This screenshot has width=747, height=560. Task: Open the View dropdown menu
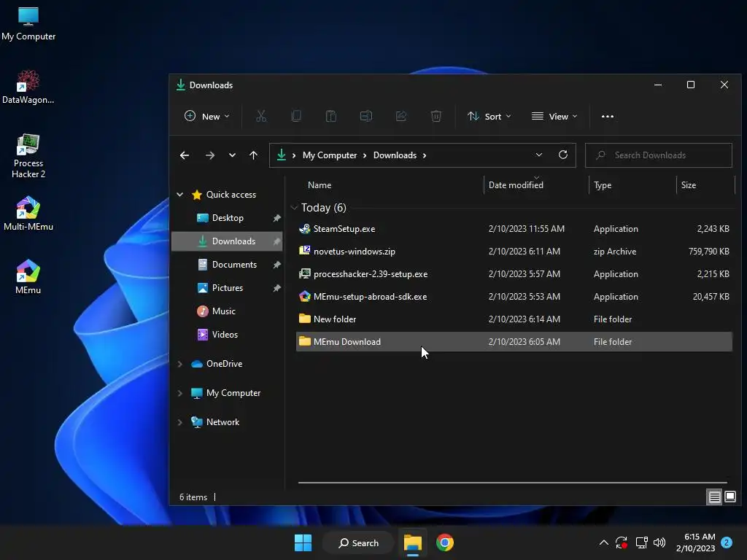[x=554, y=116]
